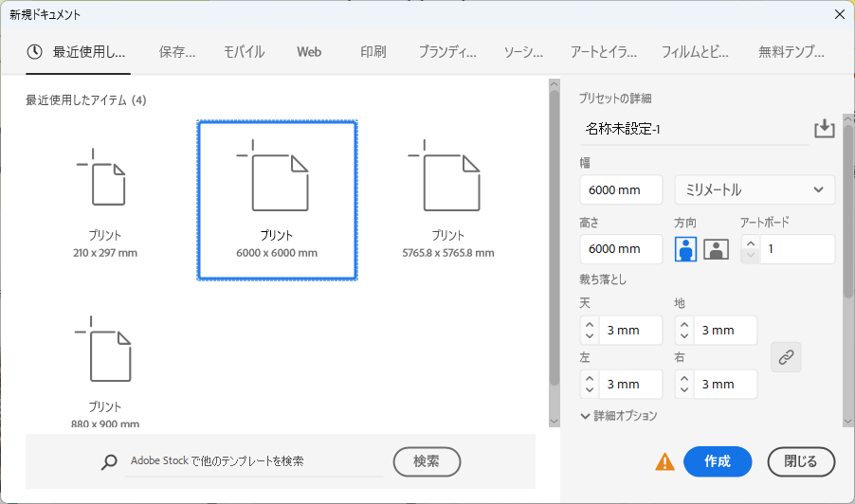
Task: Select landscape orientation icon
Action: [x=716, y=249]
